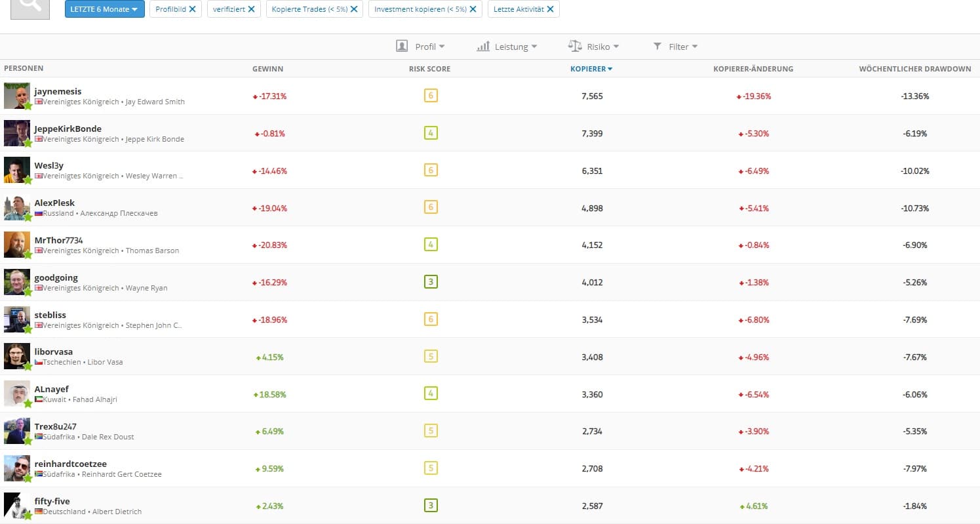
Task: Remove the Letzte Aktivität filter
Action: tap(550, 9)
